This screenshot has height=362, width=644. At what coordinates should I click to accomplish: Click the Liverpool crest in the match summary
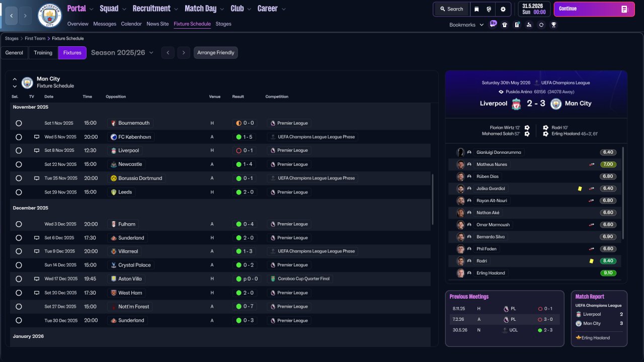pos(516,104)
